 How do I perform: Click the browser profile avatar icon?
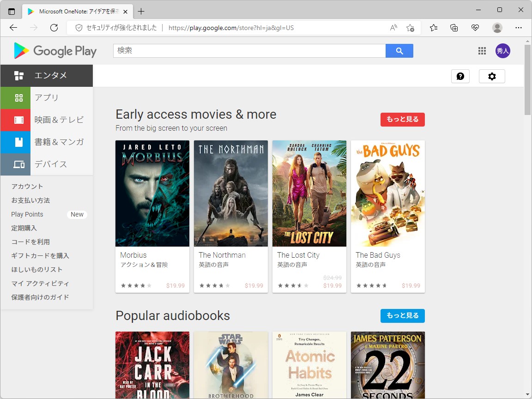coord(497,28)
